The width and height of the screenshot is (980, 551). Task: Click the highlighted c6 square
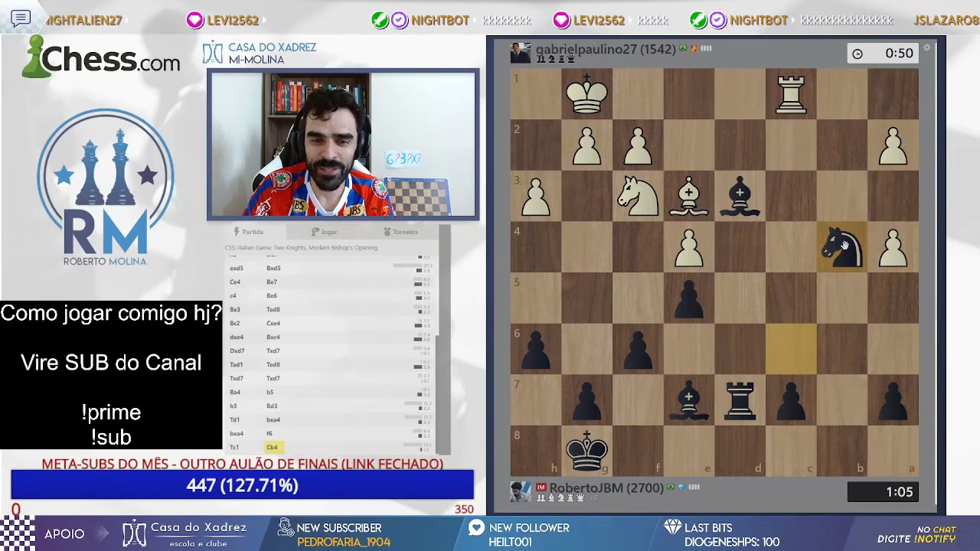tap(791, 349)
